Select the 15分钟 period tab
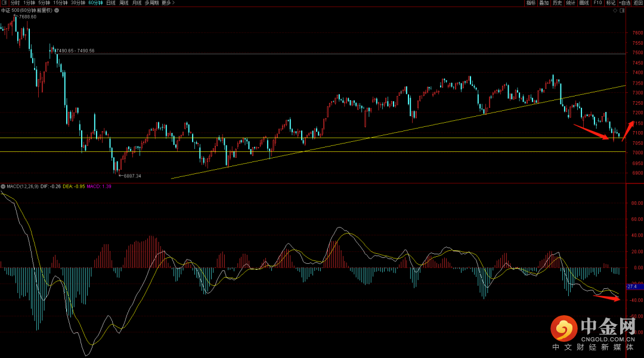 point(60,3)
